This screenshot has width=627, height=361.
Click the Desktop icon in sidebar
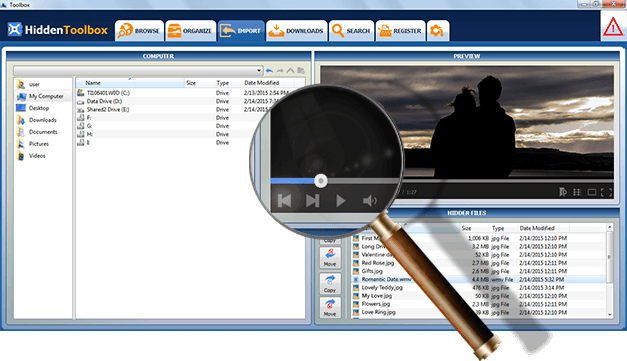pyautogui.click(x=21, y=108)
